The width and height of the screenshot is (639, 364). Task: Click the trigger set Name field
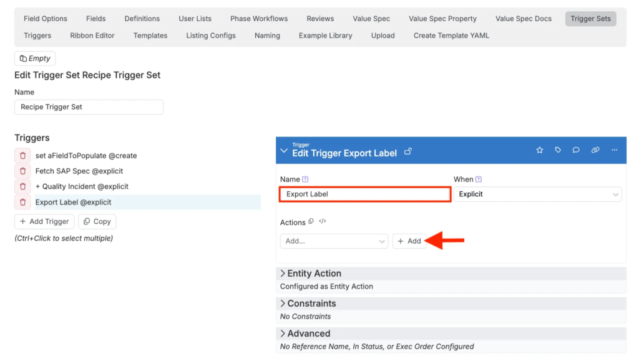click(89, 107)
